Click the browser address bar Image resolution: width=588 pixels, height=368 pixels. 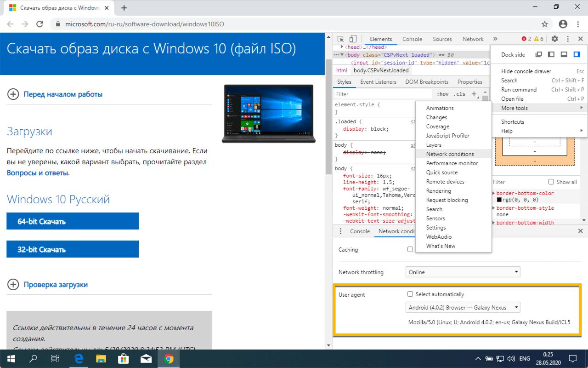[294, 24]
